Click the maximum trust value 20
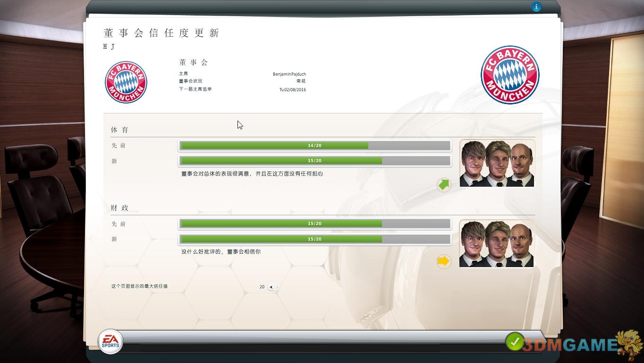This screenshot has height=363, width=644. click(262, 287)
